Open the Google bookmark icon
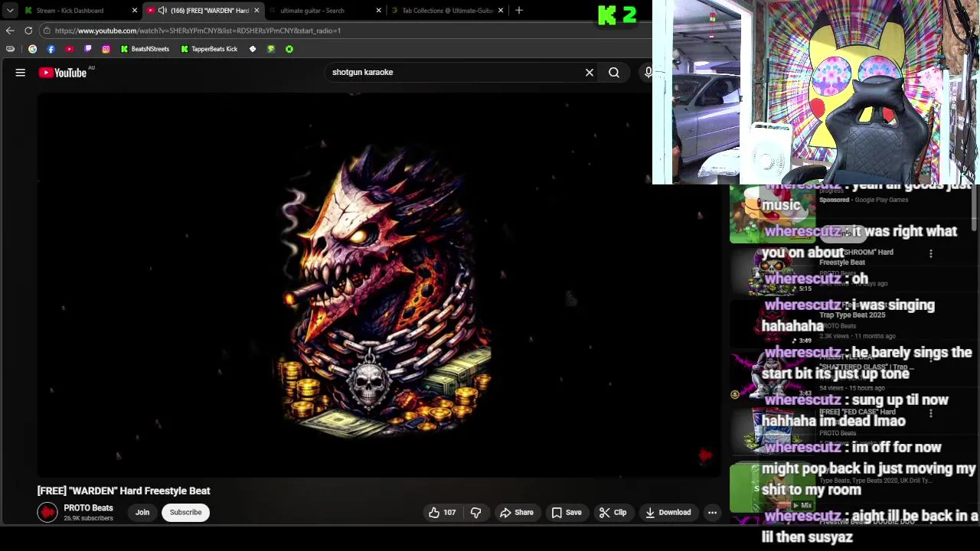980x551 pixels. click(x=32, y=49)
